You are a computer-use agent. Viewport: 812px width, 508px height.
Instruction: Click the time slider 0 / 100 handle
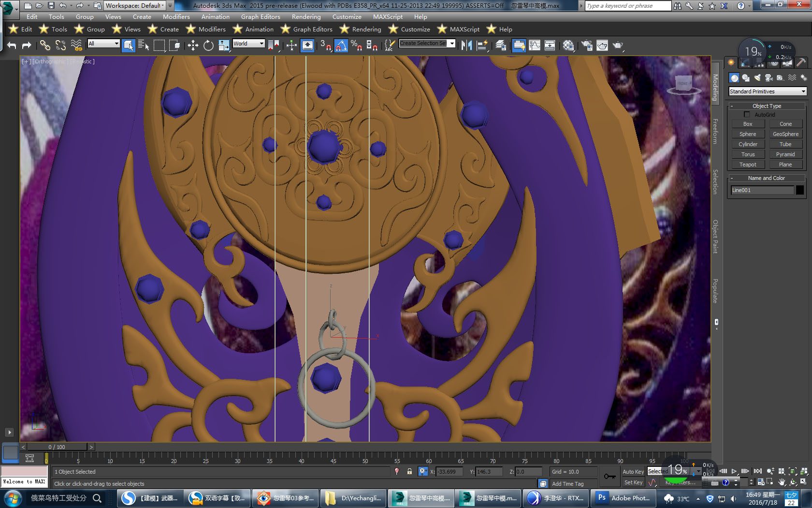click(x=57, y=447)
